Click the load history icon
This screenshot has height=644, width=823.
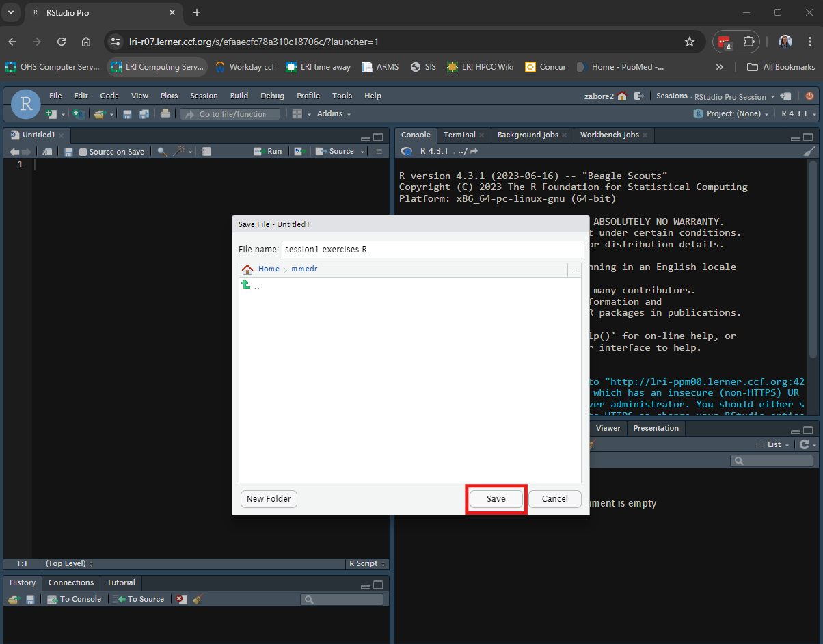click(x=14, y=600)
